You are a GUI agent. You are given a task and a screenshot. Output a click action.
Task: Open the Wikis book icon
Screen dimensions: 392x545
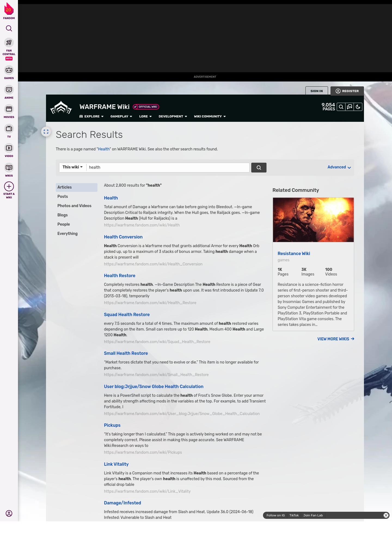point(9,168)
